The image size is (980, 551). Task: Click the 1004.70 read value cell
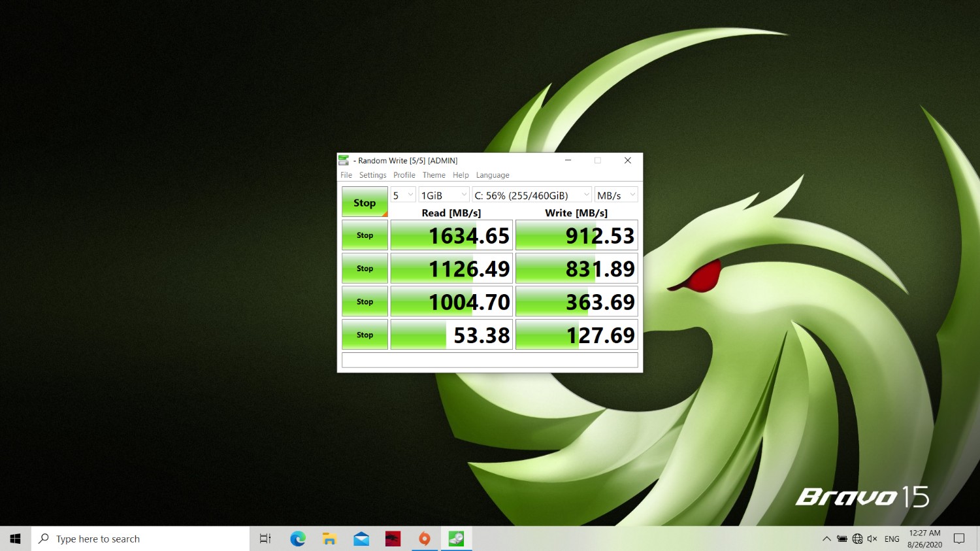coord(451,302)
